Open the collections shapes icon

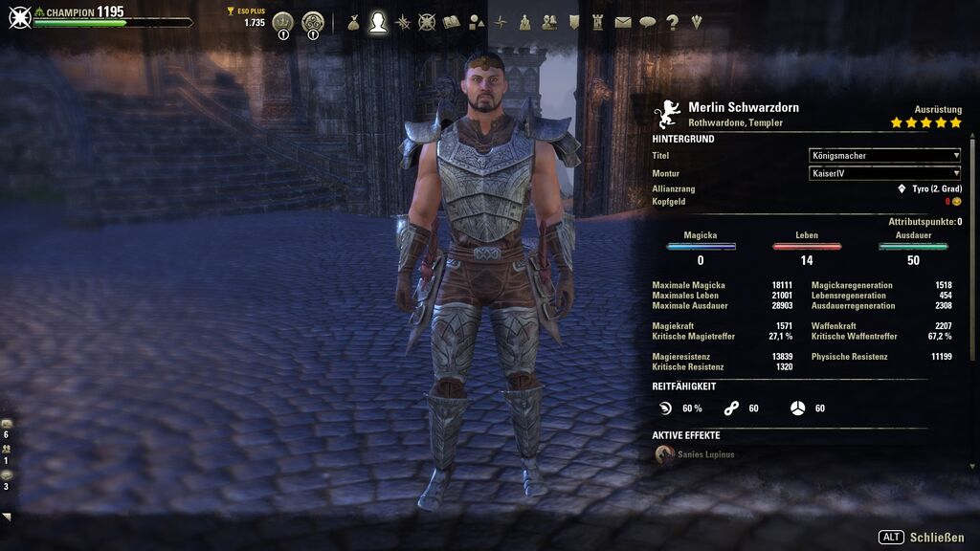tap(477, 23)
